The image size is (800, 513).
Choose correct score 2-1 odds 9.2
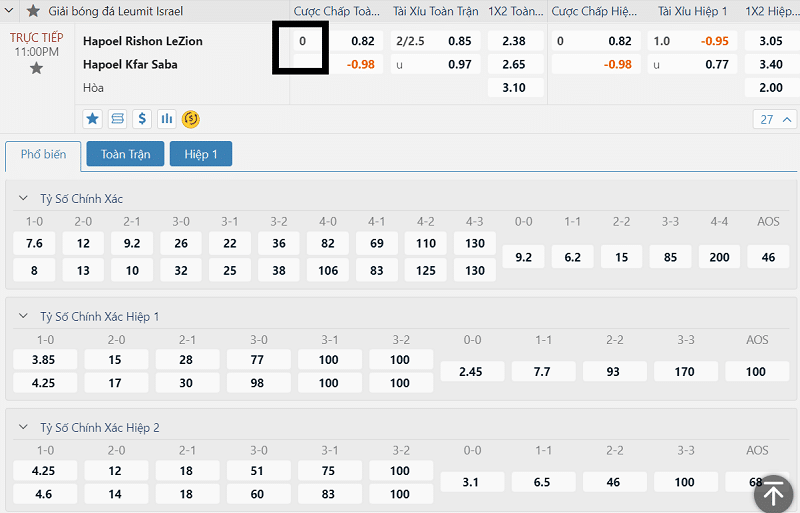132,243
